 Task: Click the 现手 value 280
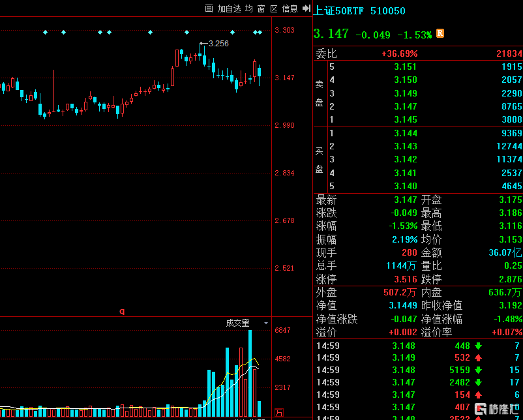point(410,252)
